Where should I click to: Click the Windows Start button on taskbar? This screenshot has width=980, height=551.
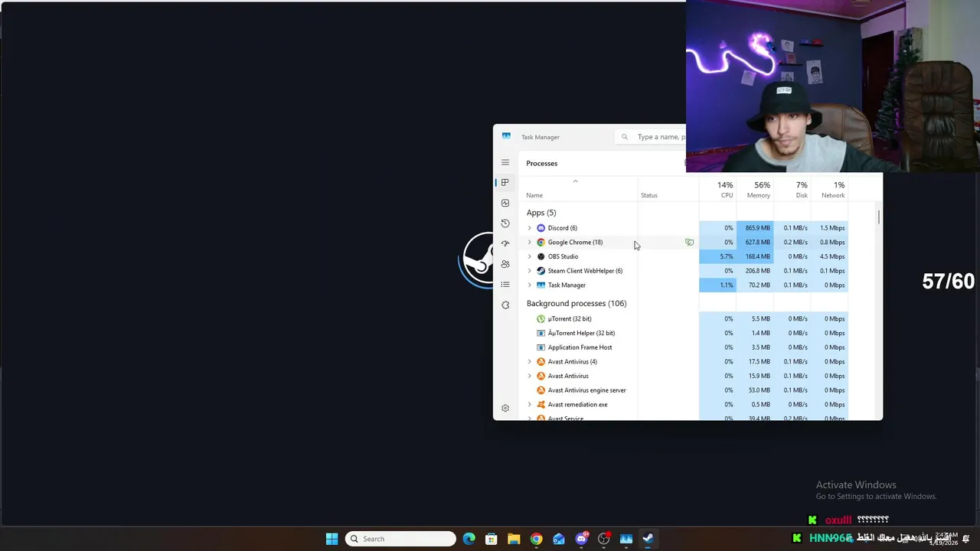[x=332, y=539]
